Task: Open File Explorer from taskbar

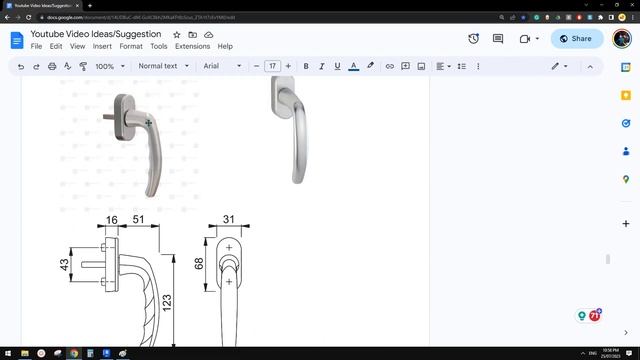Action: point(25,353)
